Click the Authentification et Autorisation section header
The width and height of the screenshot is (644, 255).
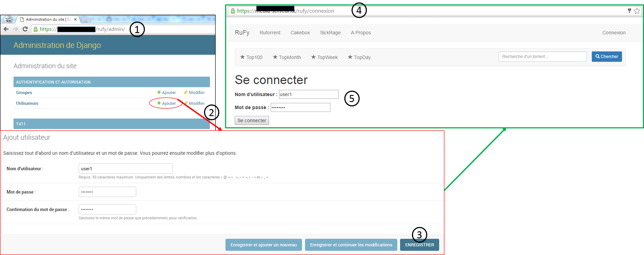point(112,82)
